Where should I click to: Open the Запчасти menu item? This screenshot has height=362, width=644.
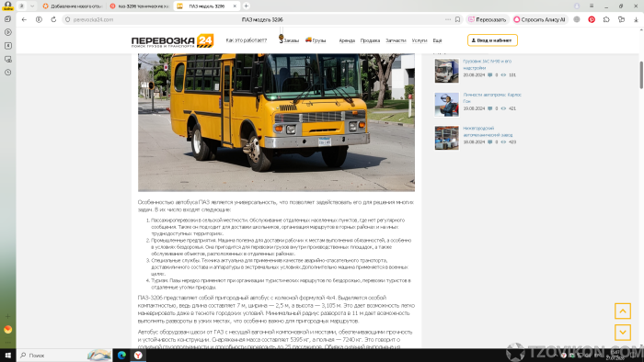396,40
